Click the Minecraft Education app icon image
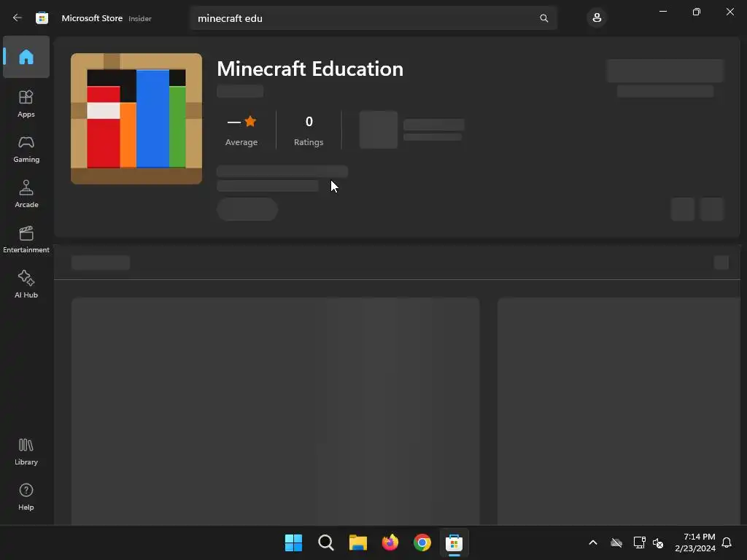747x560 pixels. (136, 119)
